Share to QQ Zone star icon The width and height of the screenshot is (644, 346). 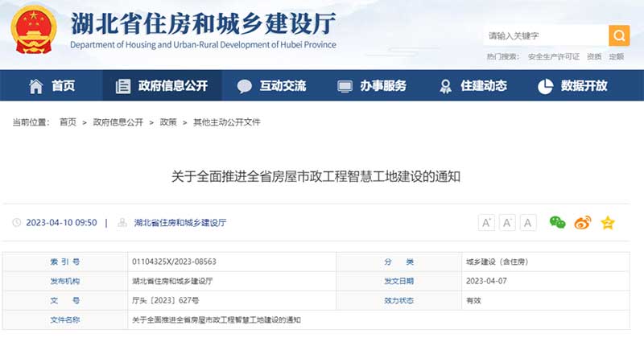click(608, 223)
